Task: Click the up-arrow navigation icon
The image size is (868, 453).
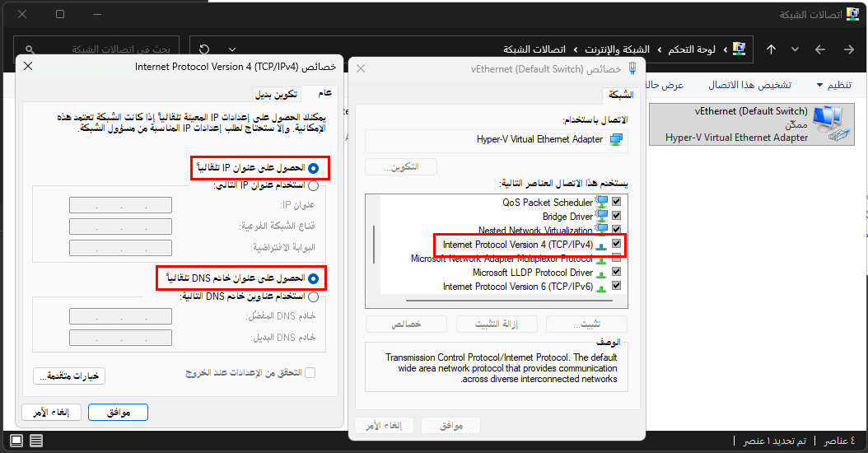Action: pos(771,49)
